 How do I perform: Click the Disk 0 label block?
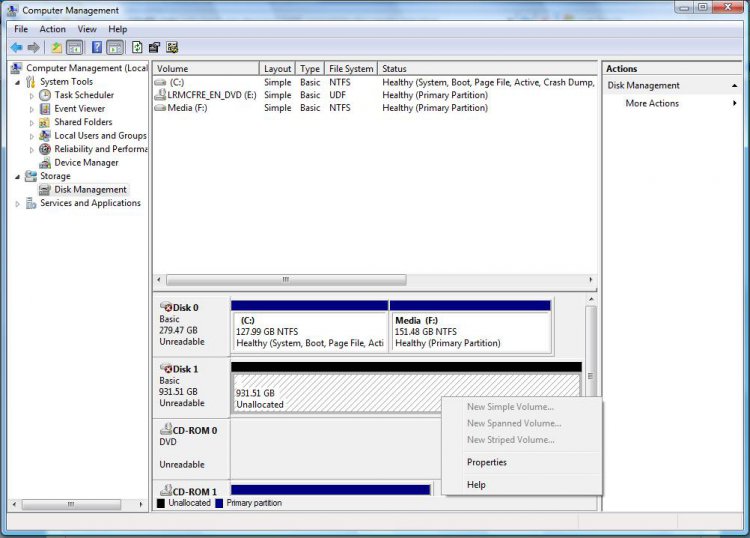coord(191,326)
